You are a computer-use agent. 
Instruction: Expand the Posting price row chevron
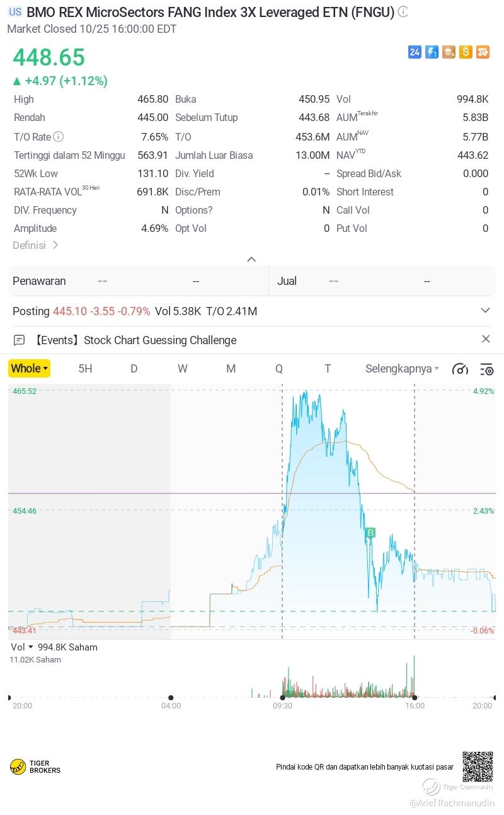(x=485, y=311)
